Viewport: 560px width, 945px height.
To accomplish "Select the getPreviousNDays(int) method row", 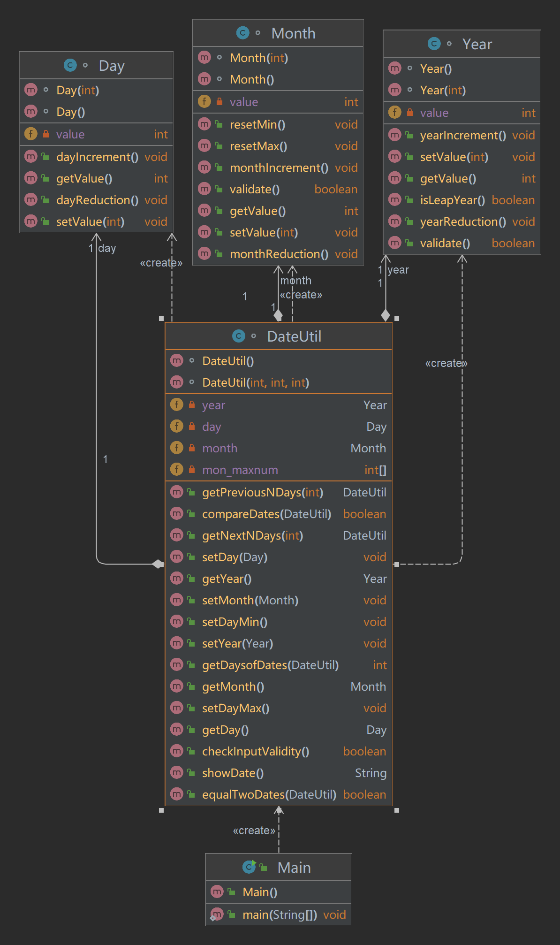I will click(263, 492).
